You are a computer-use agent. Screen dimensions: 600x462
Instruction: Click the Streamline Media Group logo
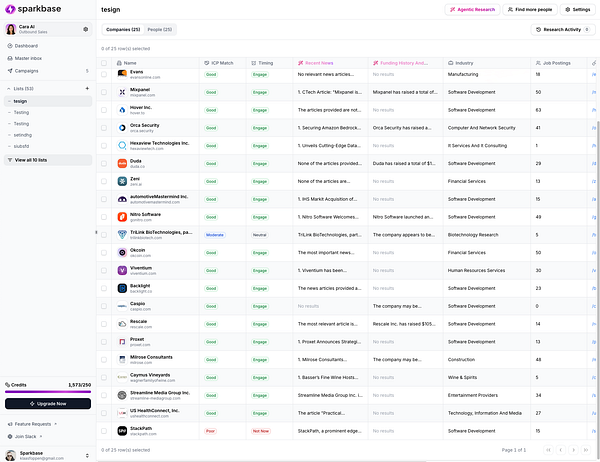122,395
